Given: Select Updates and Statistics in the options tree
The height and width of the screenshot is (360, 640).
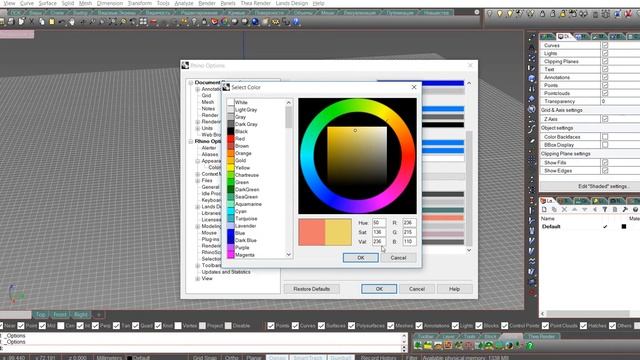Looking at the screenshot, I should (x=226, y=272).
